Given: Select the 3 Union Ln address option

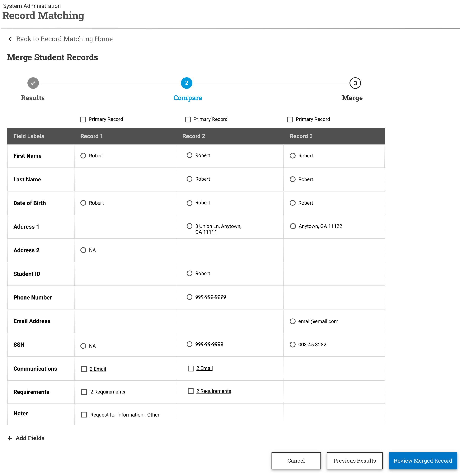Looking at the screenshot, I should (189, 226).
